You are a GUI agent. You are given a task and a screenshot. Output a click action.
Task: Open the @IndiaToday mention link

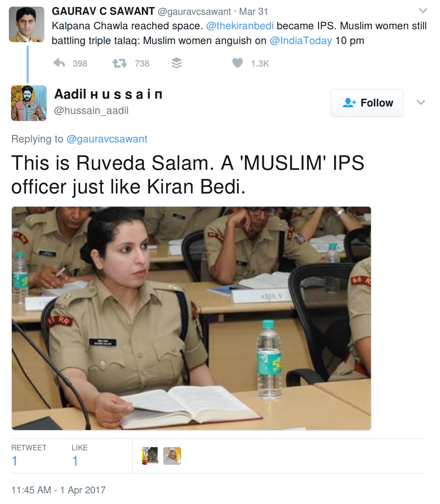(x=301, y=41)
